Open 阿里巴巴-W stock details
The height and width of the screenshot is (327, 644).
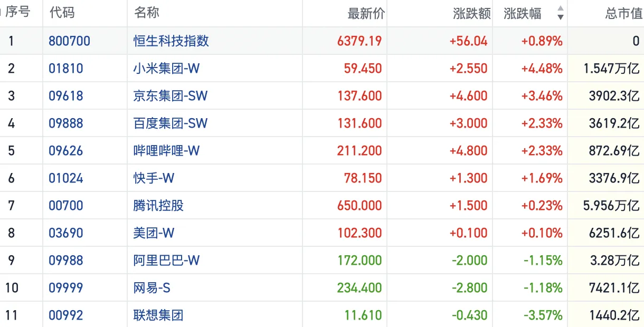(167, 260)
